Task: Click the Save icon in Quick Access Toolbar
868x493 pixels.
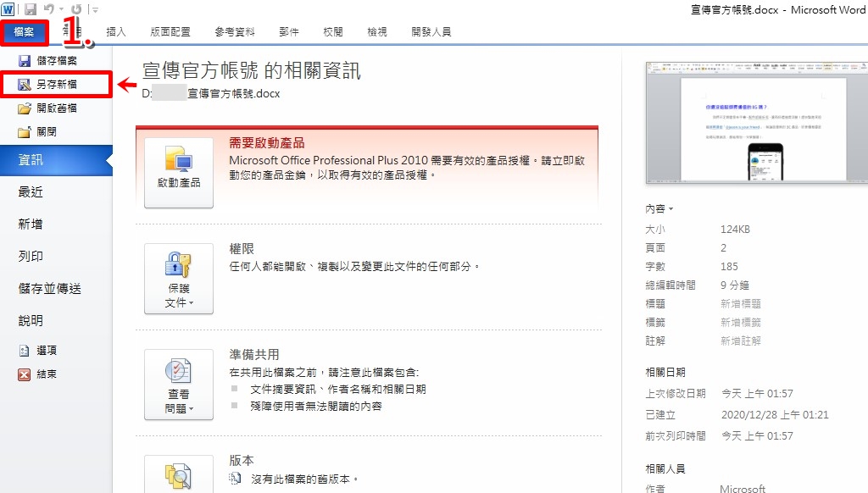Action: [31, 9]
